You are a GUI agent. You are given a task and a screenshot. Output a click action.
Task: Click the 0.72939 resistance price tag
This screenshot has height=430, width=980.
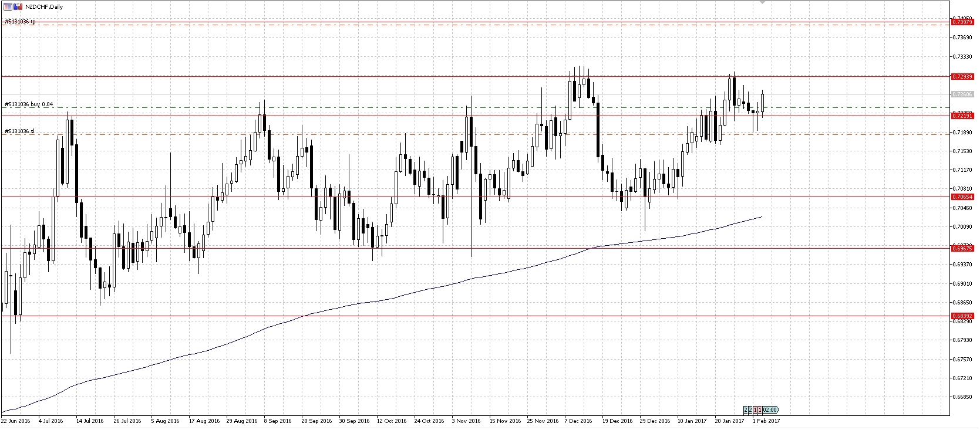962,77
